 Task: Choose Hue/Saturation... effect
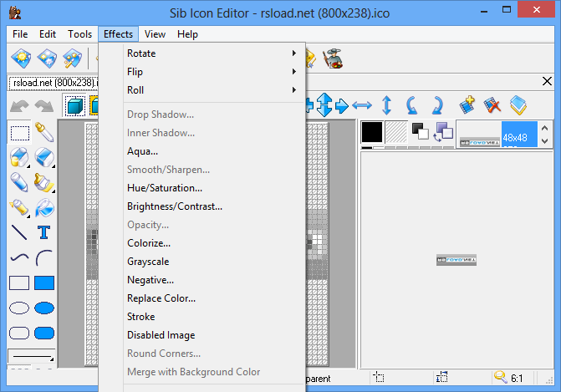201,188
